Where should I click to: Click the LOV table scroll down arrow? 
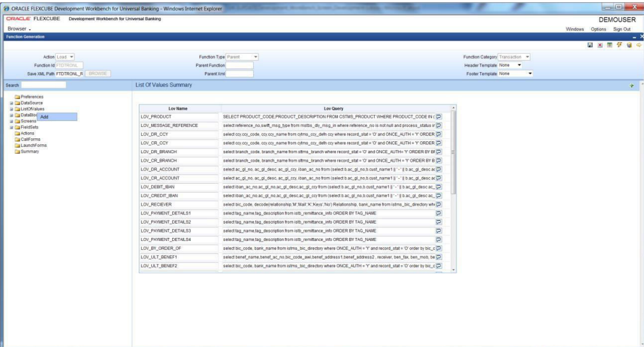point(453,270)
